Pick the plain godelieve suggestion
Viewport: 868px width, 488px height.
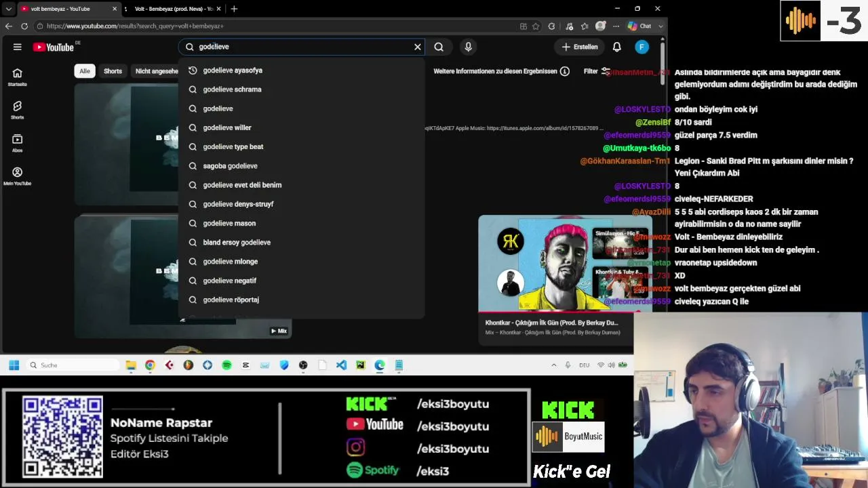(x=301, y=108)
